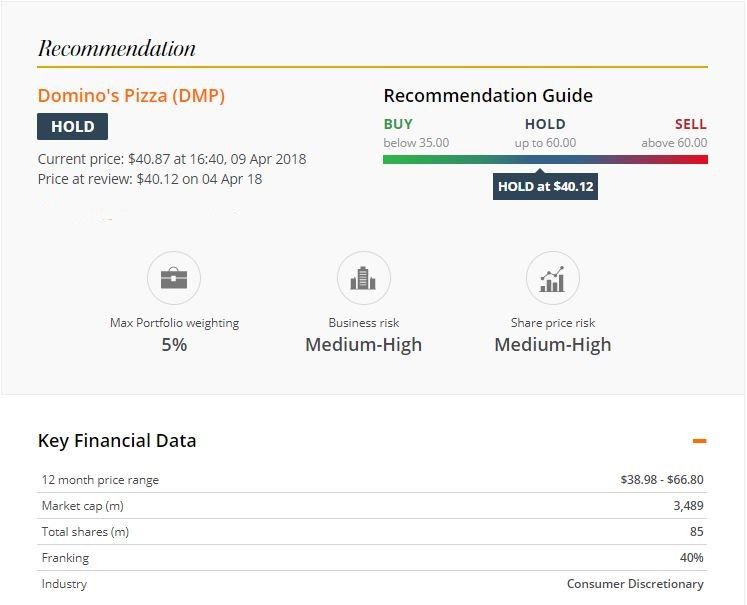Click the 'below 35.00' threshold text

(x=416, y=143)
